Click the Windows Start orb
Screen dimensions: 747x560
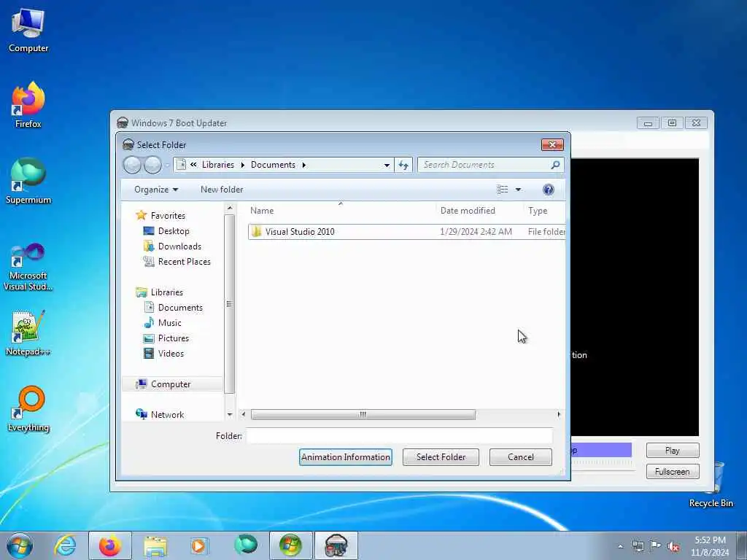[20, 545]
